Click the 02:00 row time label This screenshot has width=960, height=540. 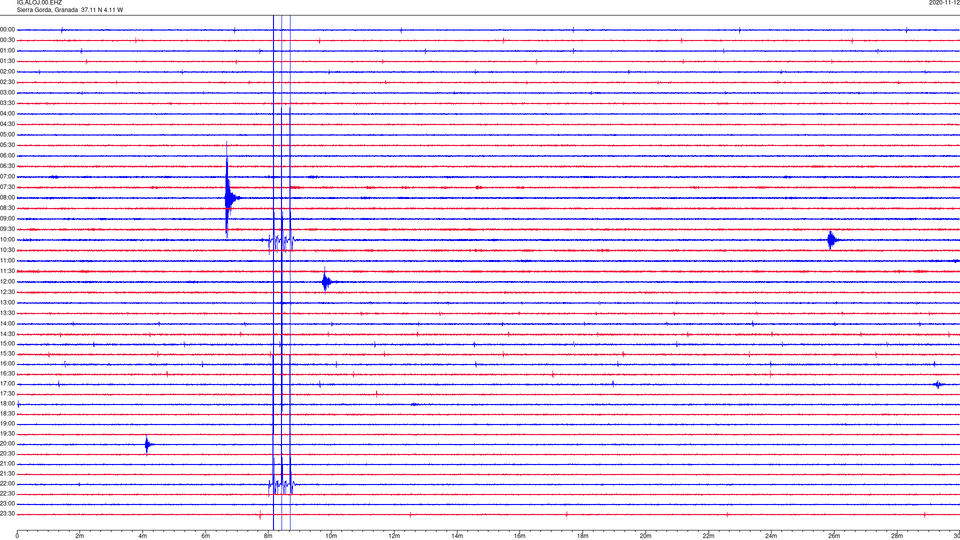(7, 72)
